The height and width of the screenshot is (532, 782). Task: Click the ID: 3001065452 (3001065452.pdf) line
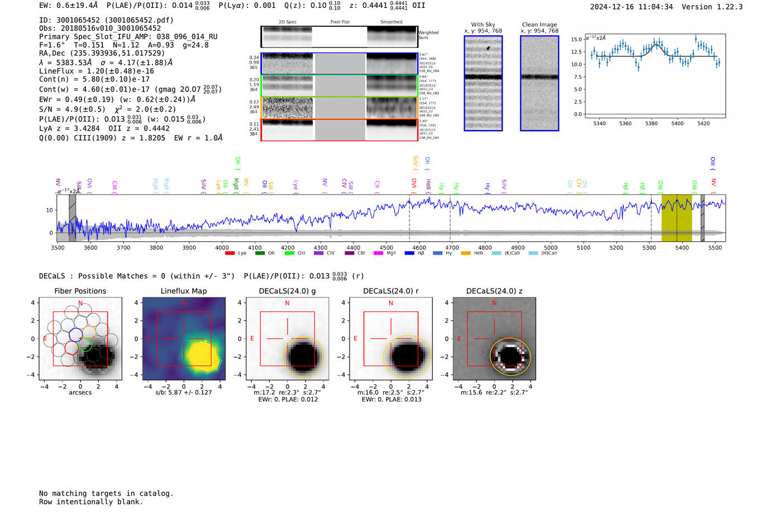(x=106, y=20)
